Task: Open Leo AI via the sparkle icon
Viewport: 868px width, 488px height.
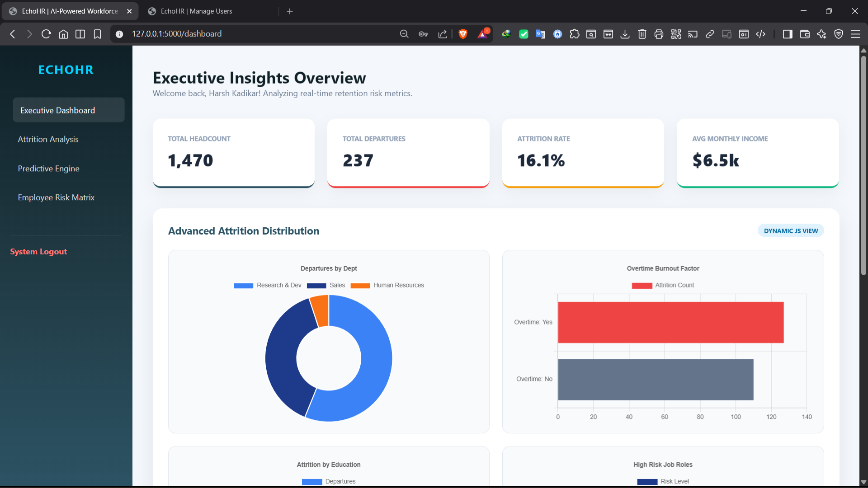Action: tap(822, 34)
